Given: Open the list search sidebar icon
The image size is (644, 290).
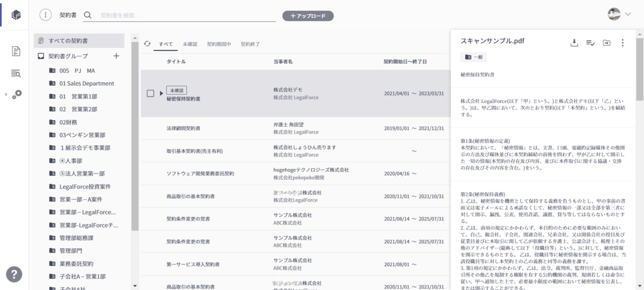Looking at the screenshot, I should (16, 73).
